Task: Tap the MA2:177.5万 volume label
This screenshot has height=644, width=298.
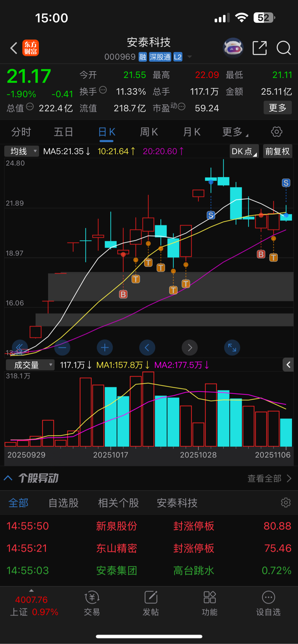Action: (182, 365)
